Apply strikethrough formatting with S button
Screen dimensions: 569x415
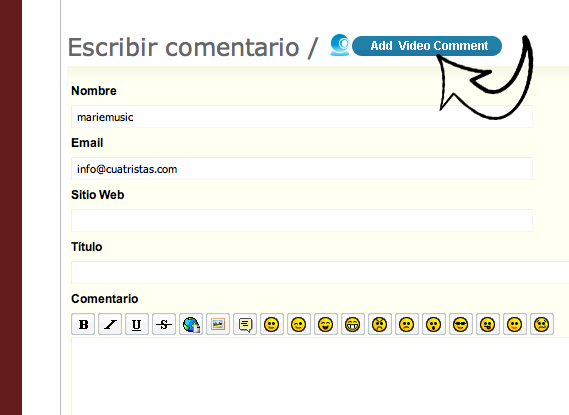[x=164, y=324]
